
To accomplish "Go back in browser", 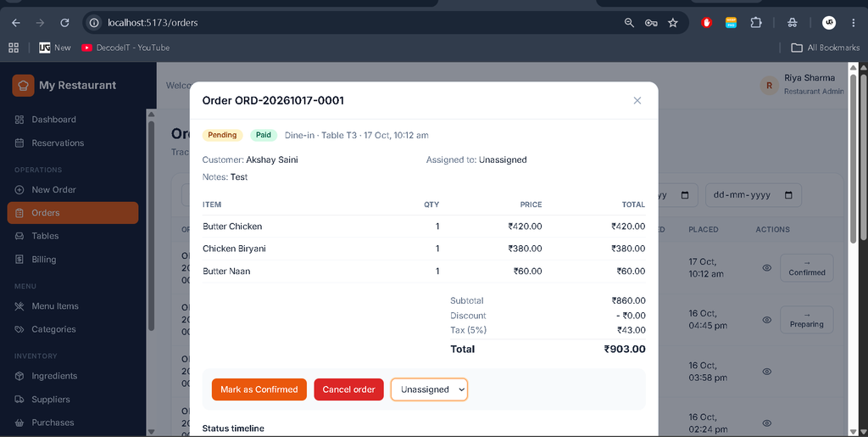I will coord(16,23).
